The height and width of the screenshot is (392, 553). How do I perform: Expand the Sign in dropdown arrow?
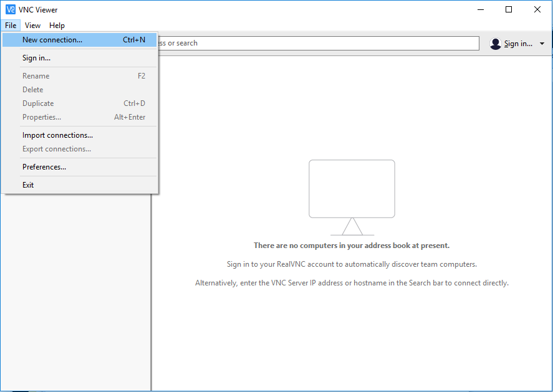(542, 44)
